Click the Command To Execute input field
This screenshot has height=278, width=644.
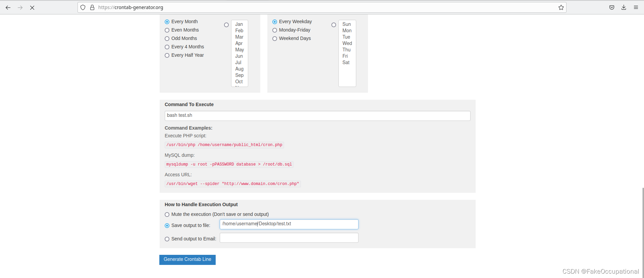point(317,116)
